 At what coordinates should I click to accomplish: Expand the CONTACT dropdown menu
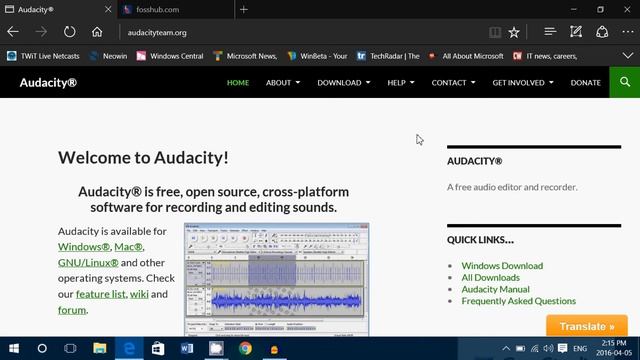coord(453,82)
